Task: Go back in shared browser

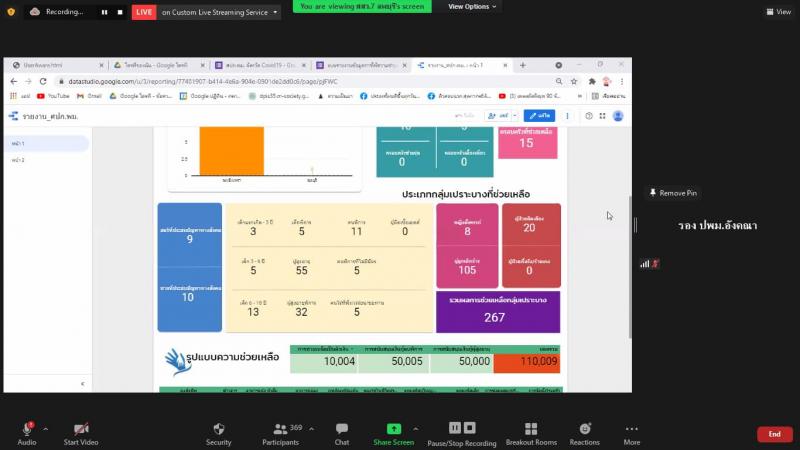Action: [14, 81]
